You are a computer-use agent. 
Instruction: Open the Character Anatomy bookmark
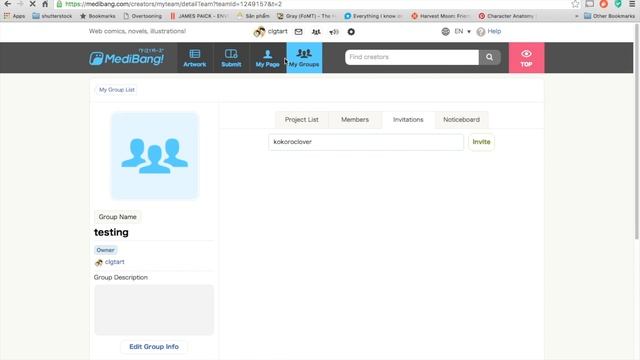point(506,16)
